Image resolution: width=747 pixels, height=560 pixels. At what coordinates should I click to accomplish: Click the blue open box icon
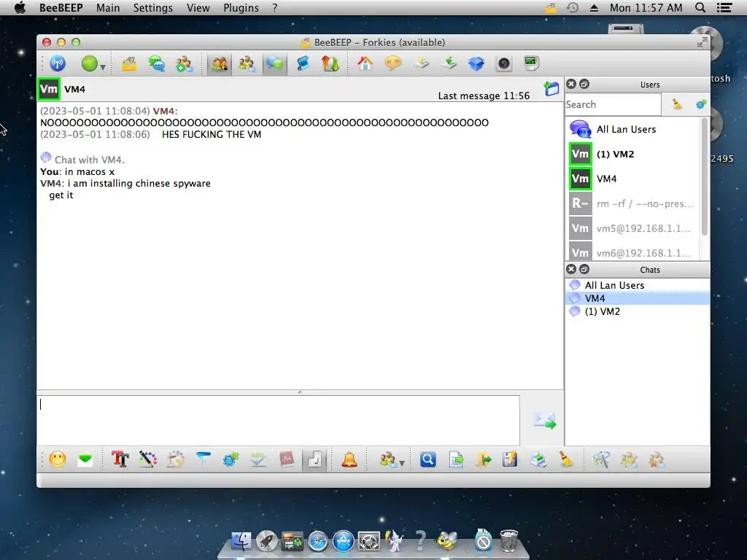coord(476,63)
